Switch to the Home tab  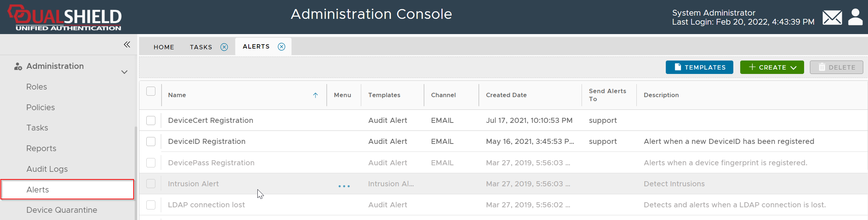[x=164, y=47]
